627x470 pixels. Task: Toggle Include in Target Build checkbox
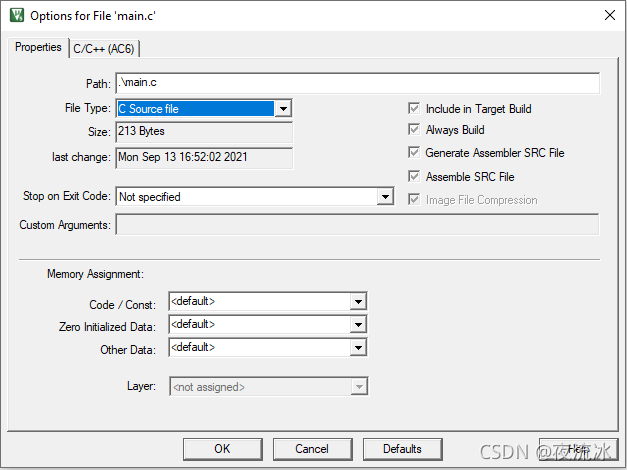point(414,108)
